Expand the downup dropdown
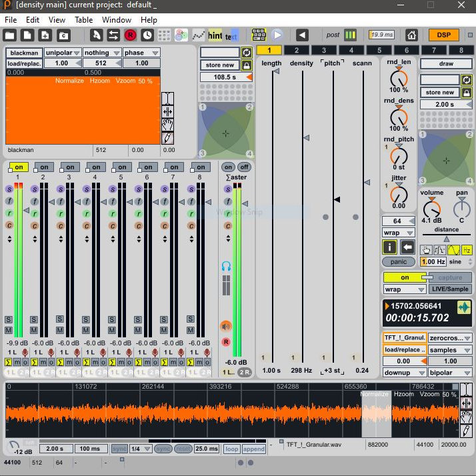 pyautogui.click(x=404, y=373)
